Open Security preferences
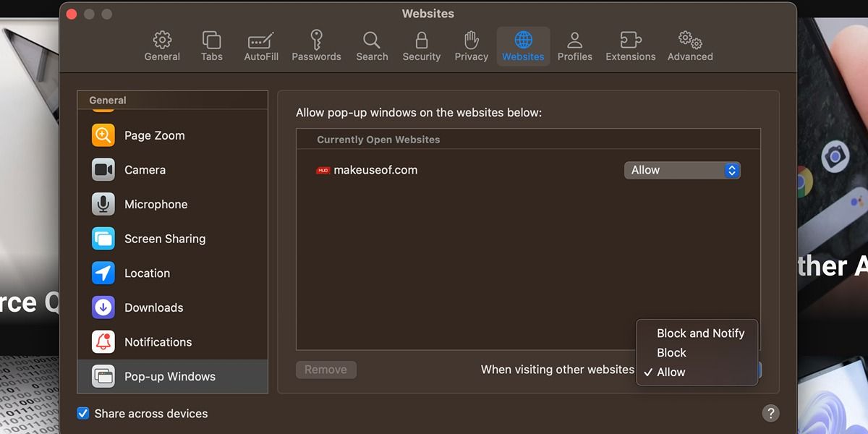The width and height of the screenshot is (868, 434). 421,45
